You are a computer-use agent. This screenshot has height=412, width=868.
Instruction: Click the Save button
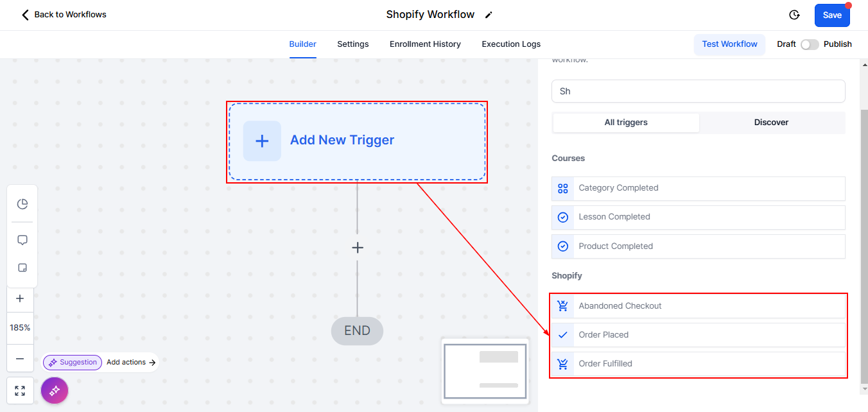832,15
